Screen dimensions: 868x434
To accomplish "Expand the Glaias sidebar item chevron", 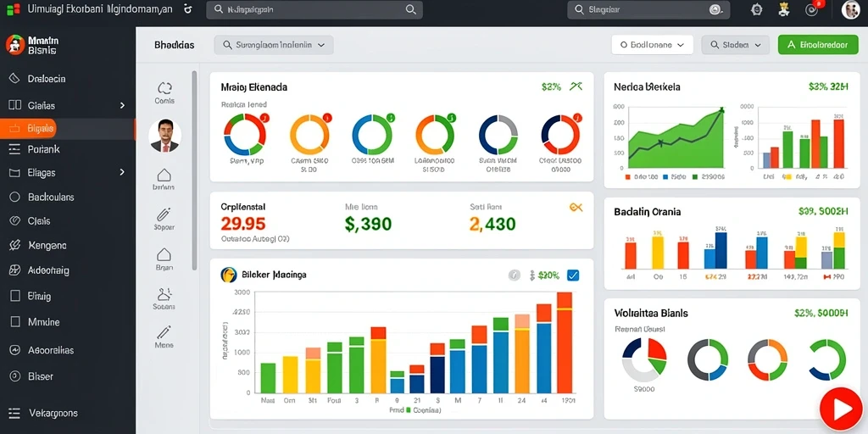I will pyautogui.click(x=122, y=105).
